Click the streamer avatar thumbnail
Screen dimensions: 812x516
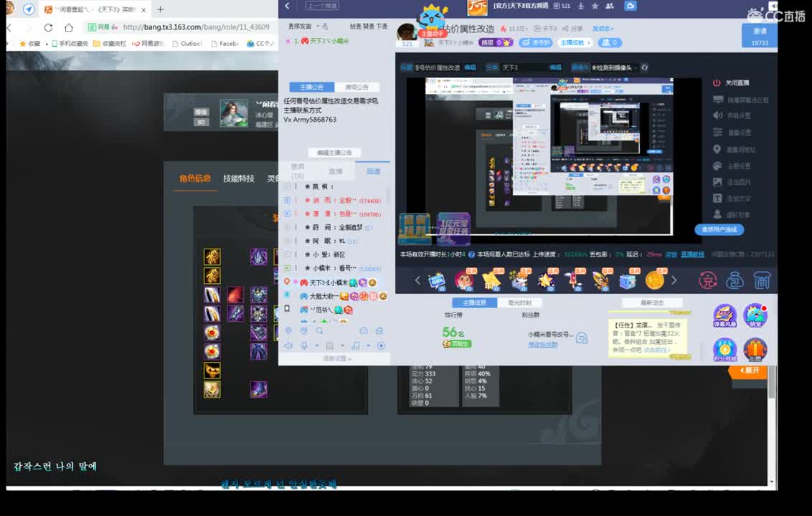[x=407, y=32]
